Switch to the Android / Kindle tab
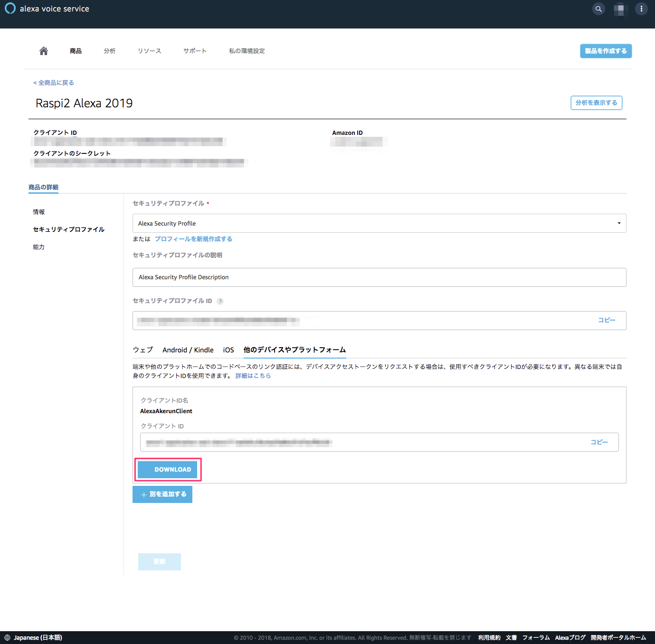Viewport: 655px width, 644px height. (x=188, y=350)
